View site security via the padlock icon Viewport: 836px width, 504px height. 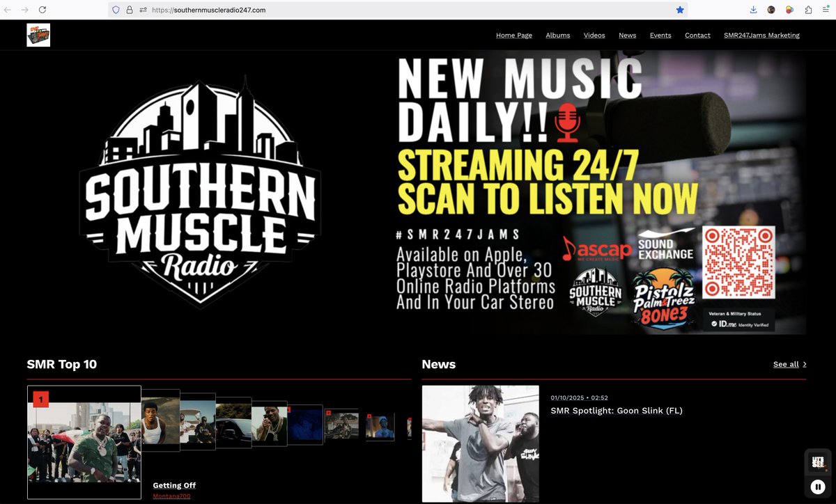[130, 10]
